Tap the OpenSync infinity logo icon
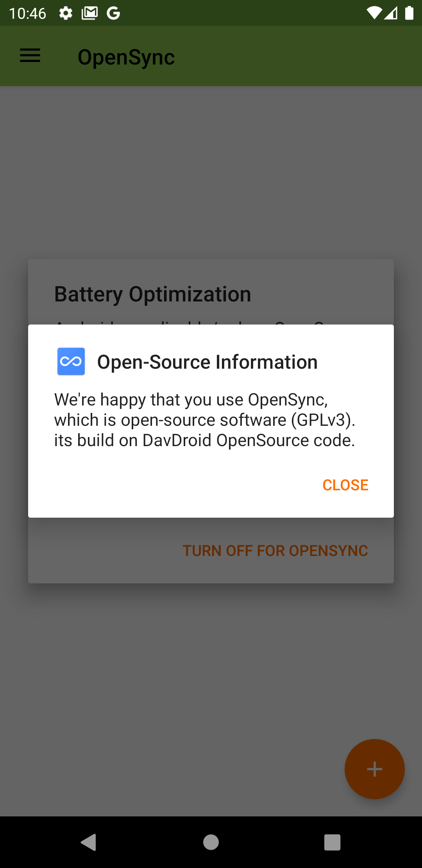Screen dimensions: 422x868 (x=71, y=361)
